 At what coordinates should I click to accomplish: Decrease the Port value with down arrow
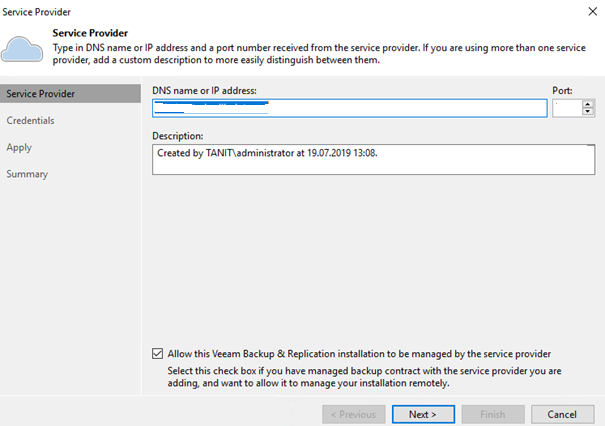point(588,112)
